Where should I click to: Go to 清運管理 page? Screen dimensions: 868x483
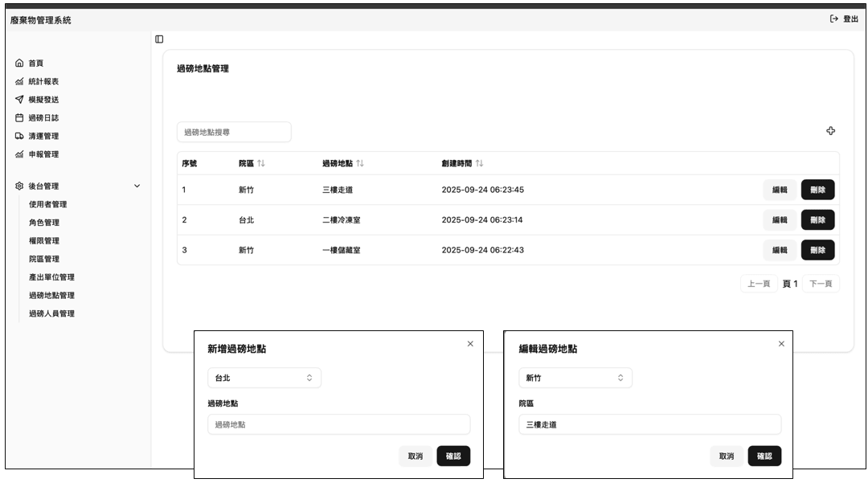(43, 136)
